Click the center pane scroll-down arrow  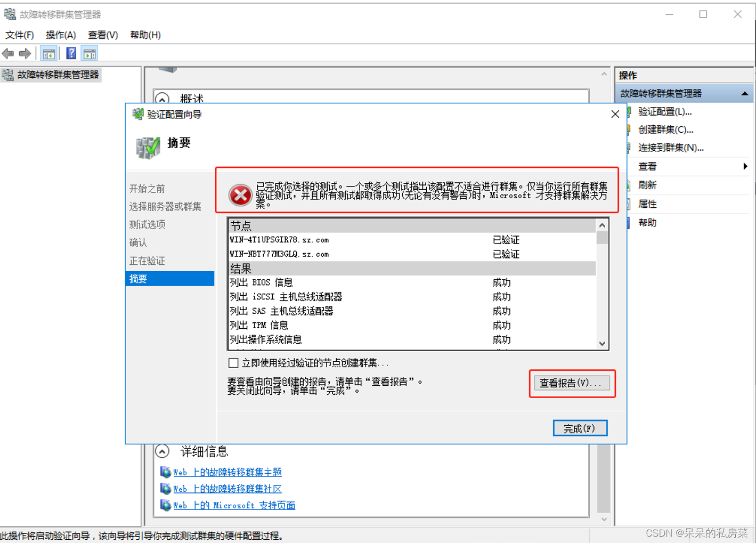pos(604,519)
